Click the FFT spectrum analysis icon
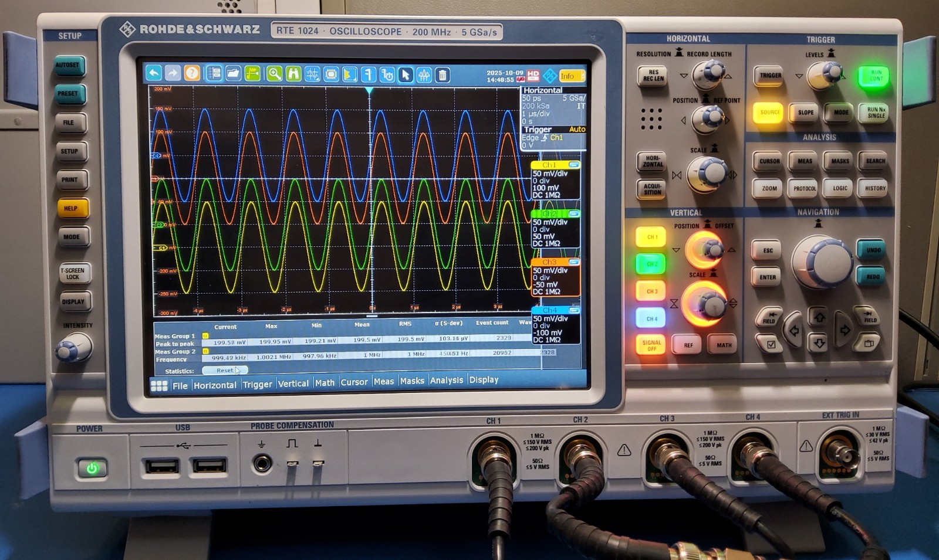Screen dimensions: 939x560 (x=424, y=75)
